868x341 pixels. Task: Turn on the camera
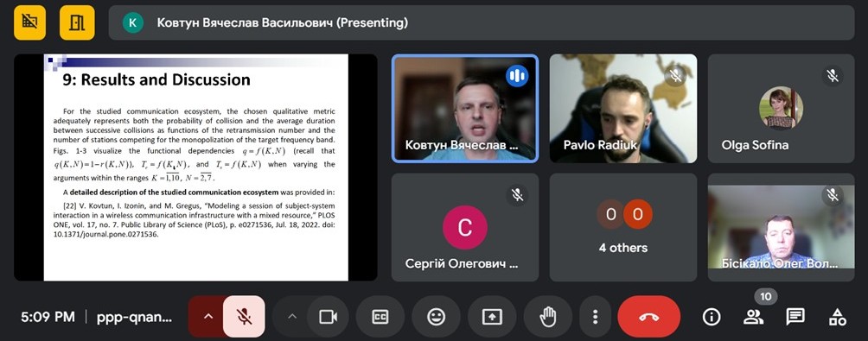tap(328, 317)
